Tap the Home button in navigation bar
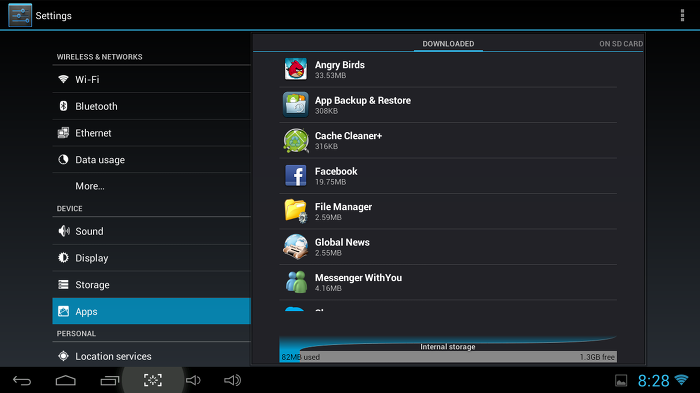Viewport: 700px width, 393px height. pos(66,380)
